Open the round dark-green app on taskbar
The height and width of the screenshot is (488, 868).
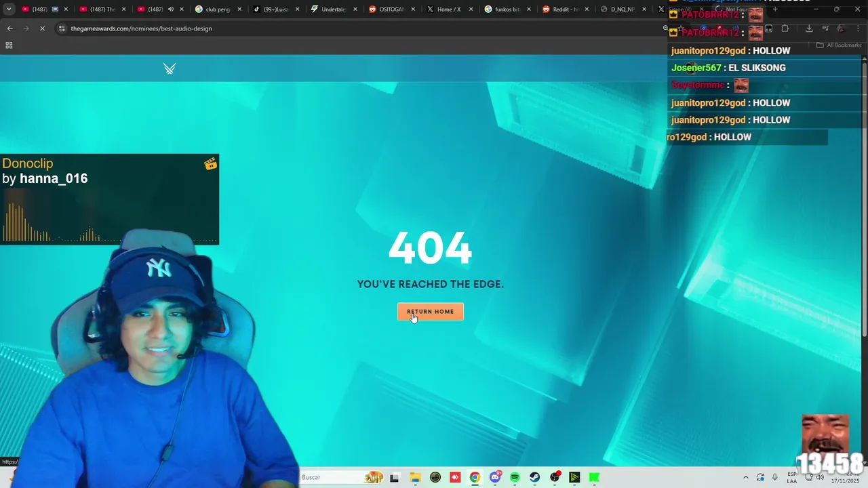pos(435,478)
